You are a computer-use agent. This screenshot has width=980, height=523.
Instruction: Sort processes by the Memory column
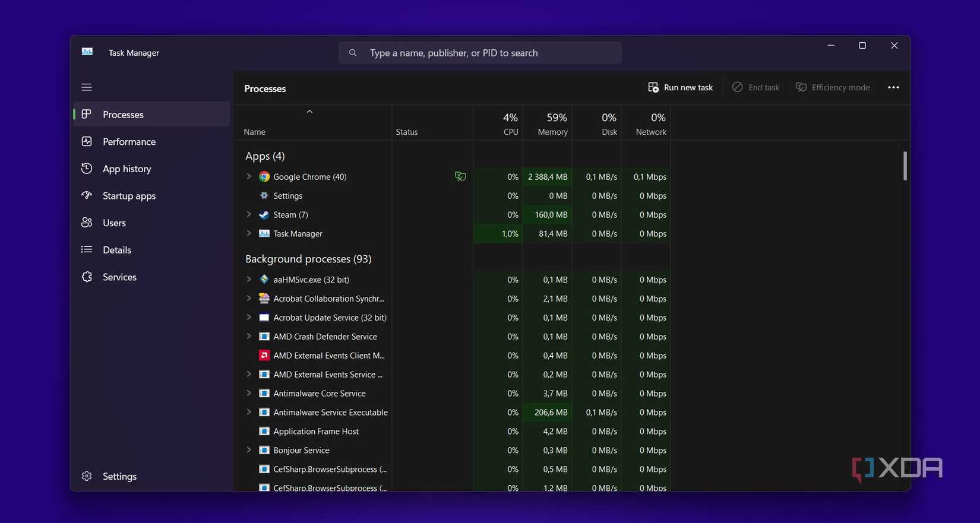tap(547, 123)
